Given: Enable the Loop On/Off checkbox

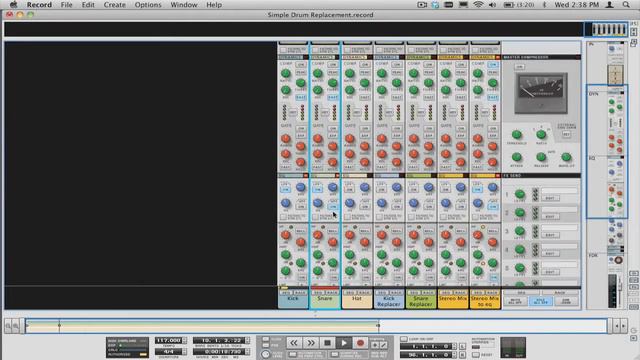Looking at the screenshot, I should point(404,339).
